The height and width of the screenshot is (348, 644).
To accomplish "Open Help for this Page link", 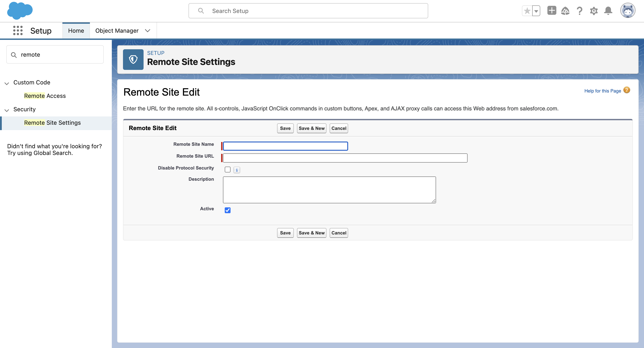I will (x=603, y=91).
